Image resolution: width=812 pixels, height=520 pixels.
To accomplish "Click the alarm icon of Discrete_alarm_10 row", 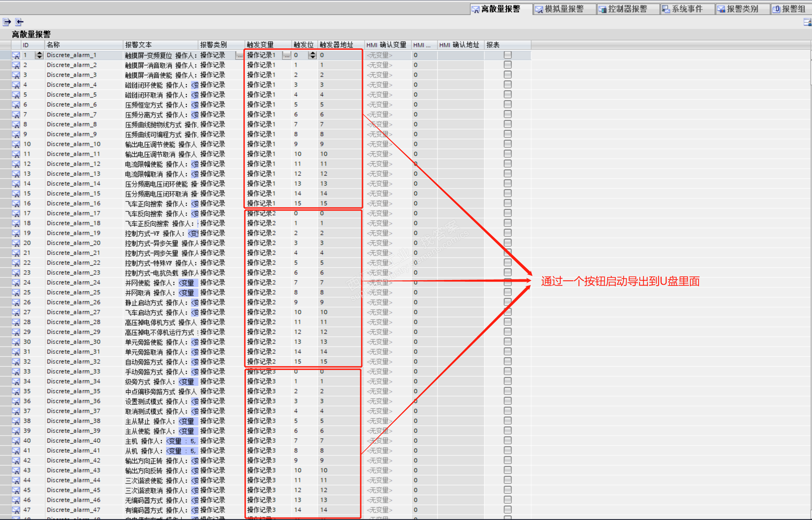I will [16, 144].
